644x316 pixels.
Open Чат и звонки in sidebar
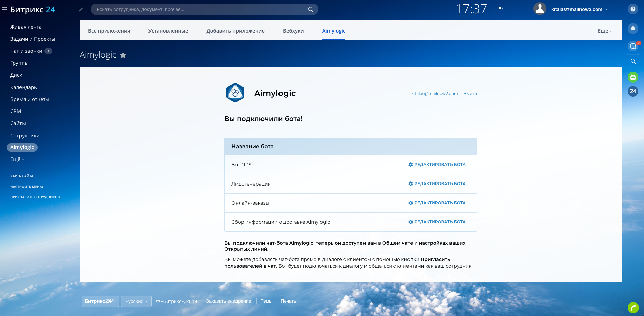[26, 51]
